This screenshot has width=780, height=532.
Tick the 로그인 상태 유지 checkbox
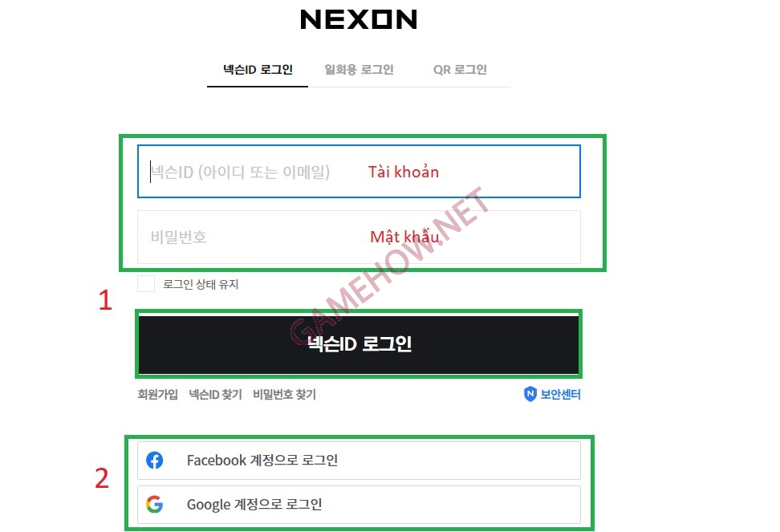146,284
